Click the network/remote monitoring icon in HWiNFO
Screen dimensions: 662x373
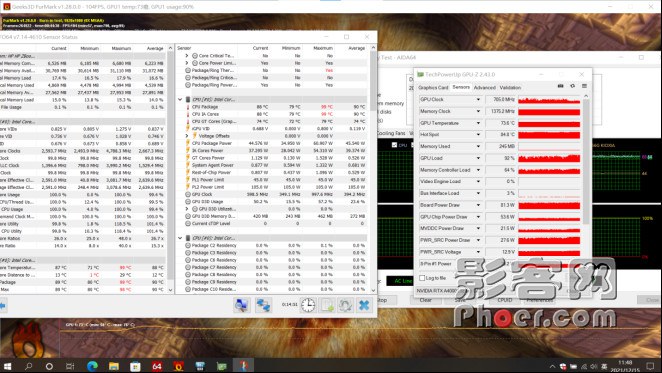[263, 305]
